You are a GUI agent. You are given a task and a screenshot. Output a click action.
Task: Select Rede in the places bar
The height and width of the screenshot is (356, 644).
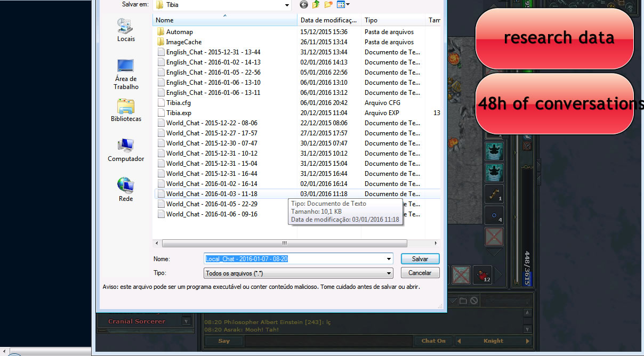click(x=125, y=190)
